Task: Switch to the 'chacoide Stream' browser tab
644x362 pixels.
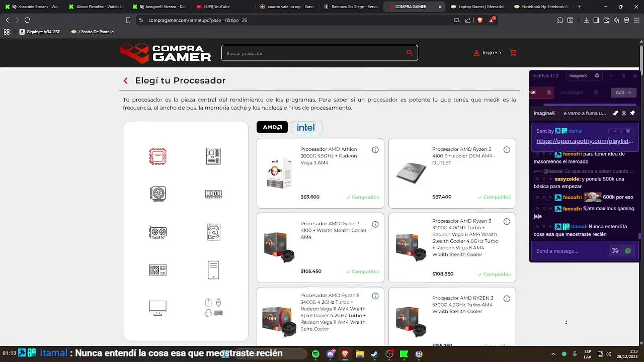Action: [x=33, y=7]
